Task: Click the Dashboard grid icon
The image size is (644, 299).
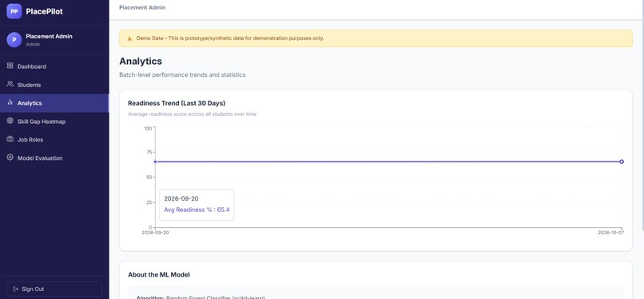Action: [10, 66]
